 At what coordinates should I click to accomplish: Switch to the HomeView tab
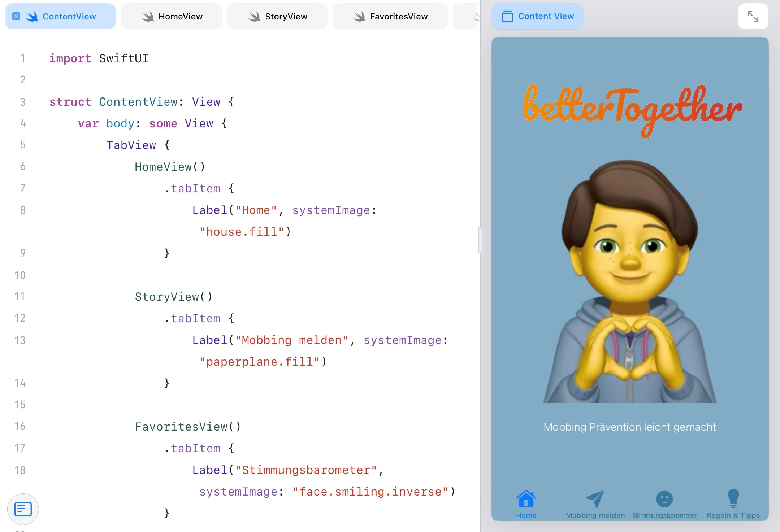pyautogui.click(x=172, y=16)
